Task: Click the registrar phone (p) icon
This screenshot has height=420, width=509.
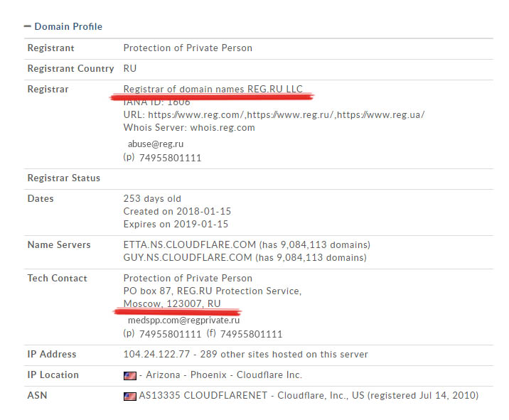Action: 129,157
